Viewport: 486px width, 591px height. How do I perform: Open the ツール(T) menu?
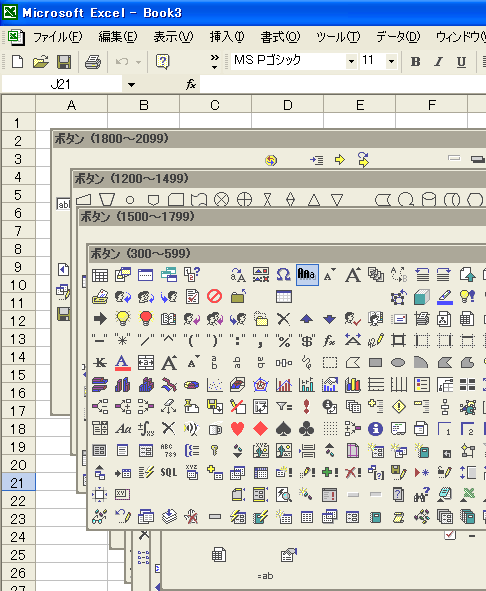point(338,37)
